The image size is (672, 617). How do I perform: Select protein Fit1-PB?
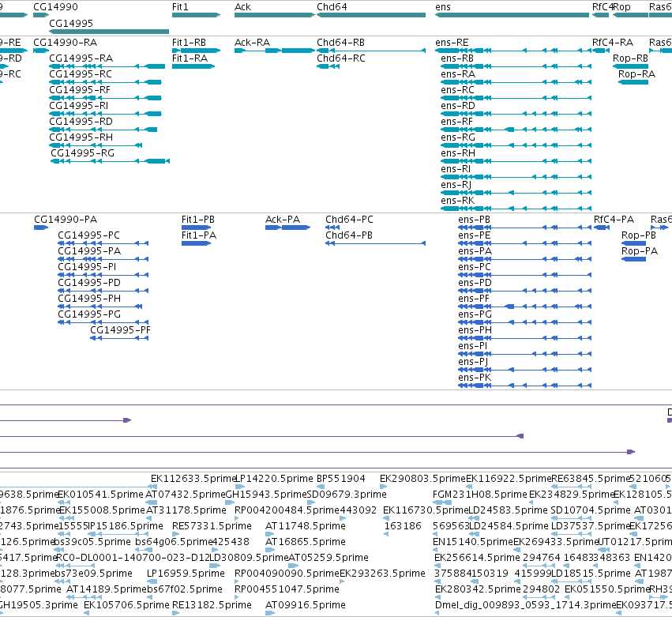(x=197, y=228)
